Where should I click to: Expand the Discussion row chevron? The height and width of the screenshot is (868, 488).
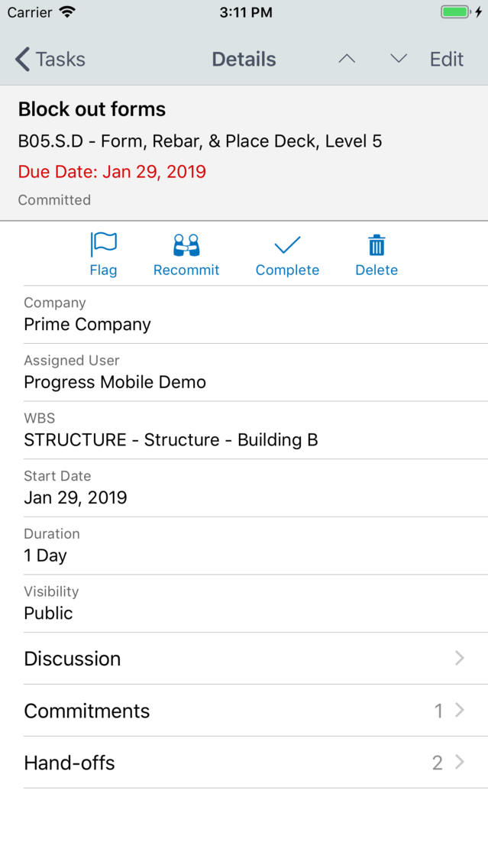coord(459,658)
